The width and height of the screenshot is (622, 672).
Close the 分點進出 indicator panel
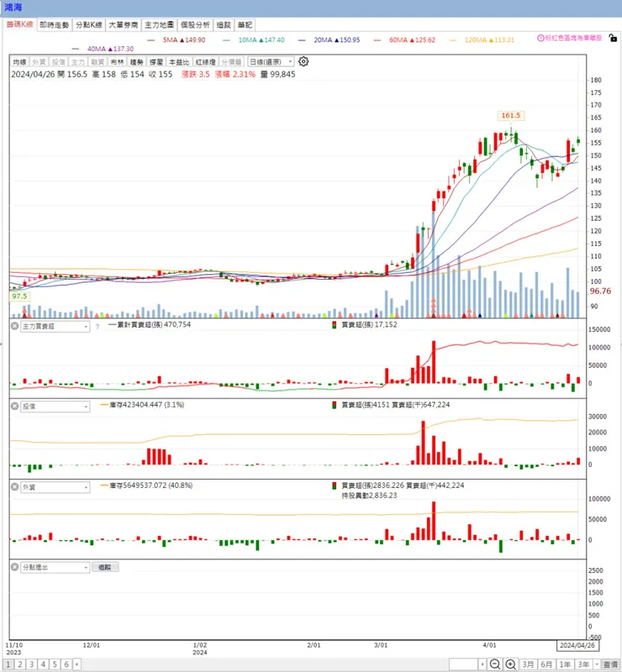[x=14, y=567]
